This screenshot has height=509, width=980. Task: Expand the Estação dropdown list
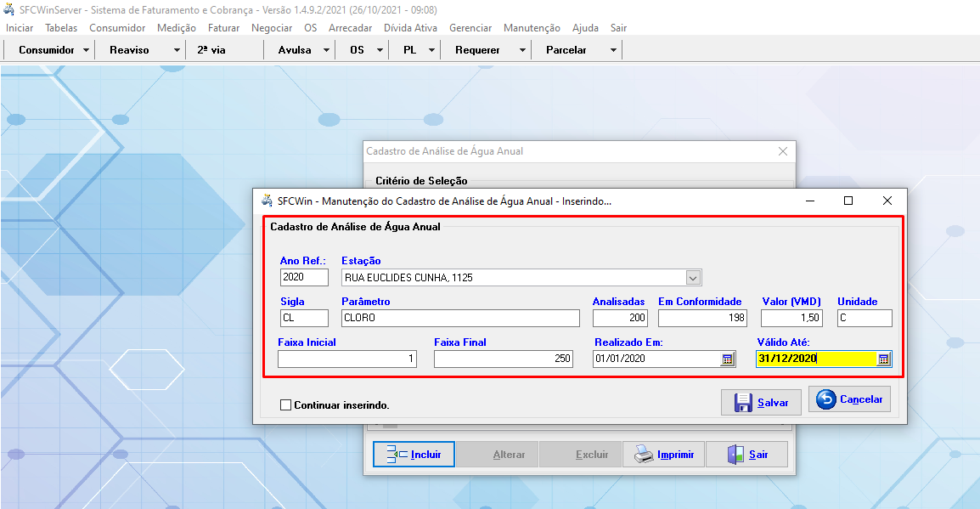point(693,278)
